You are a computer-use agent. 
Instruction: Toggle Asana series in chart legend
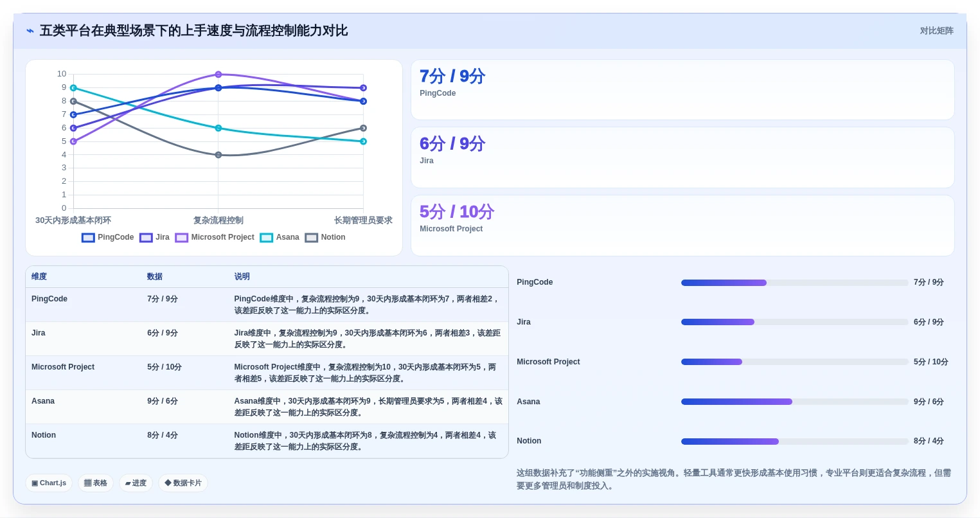point(280,237)
